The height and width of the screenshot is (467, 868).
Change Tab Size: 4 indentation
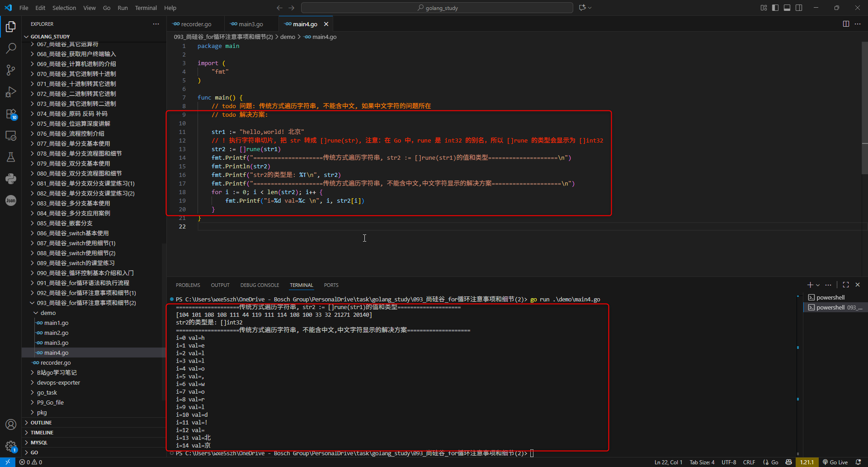coord(702,462)
